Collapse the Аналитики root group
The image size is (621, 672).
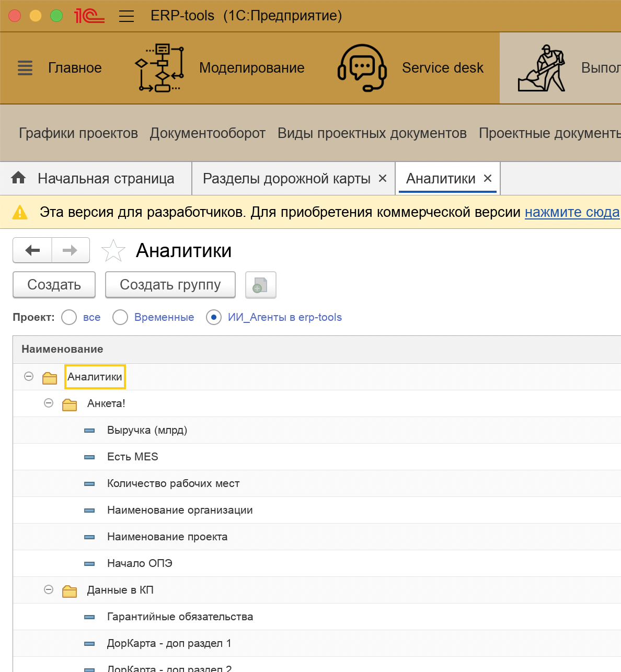pos(29,376)
